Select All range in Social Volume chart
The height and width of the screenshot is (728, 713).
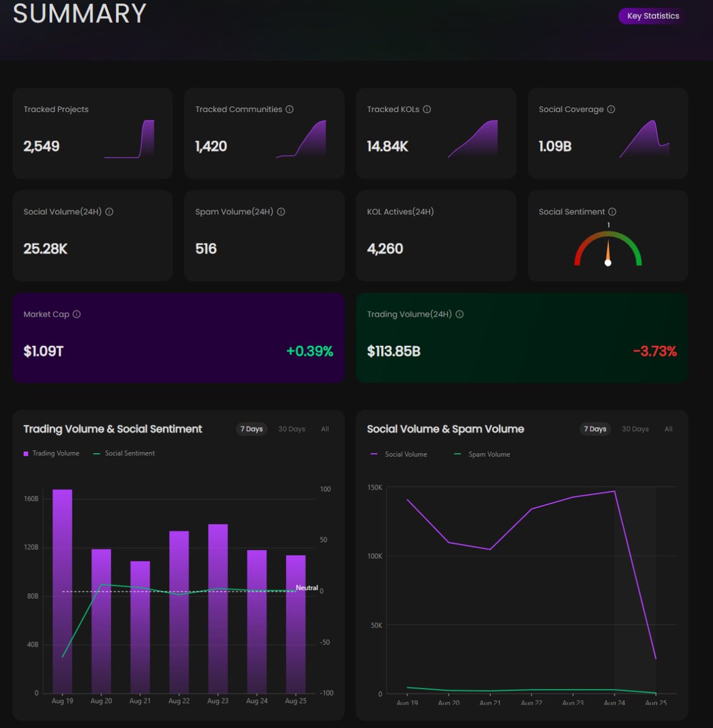[x=668, y=429]
